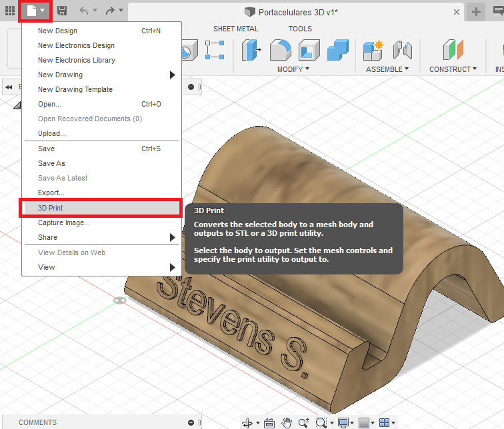Choose New Drawing Template
The width and height of the screenshot is (504, 429).
[101, 89]
